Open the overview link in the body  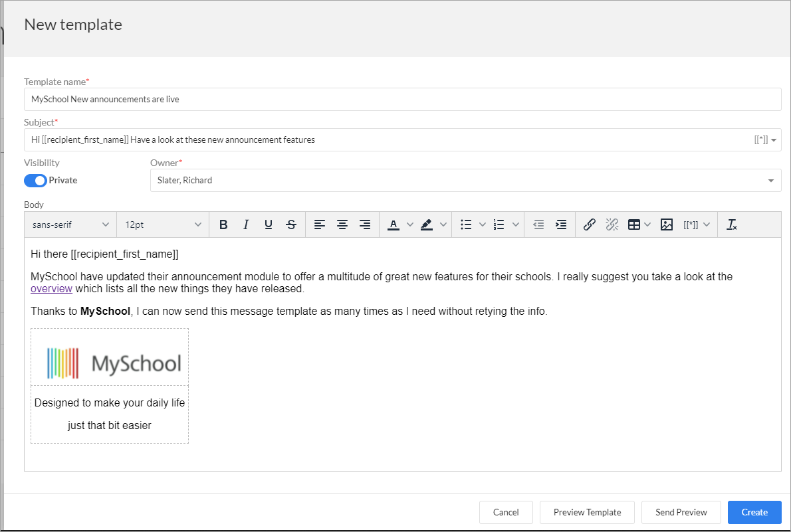pyautogui.click(x=51, y=289)
